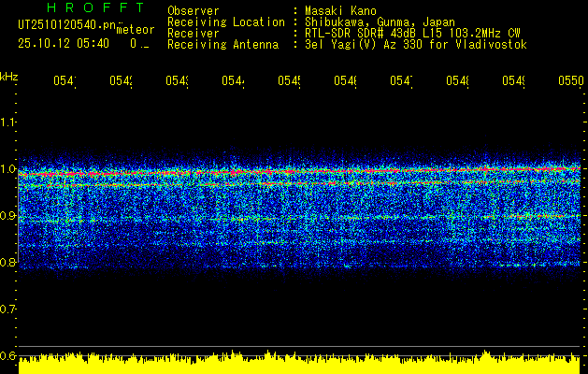Click the 0.6 kHz axis label

pyautogui.click(x=7, y=355)
